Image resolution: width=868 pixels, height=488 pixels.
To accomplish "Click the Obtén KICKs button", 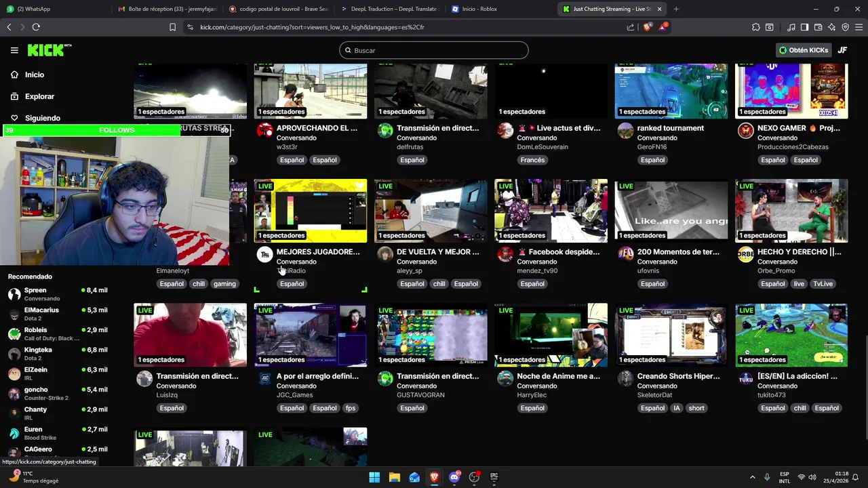I will pyautogui.click(x=804, y=50).
